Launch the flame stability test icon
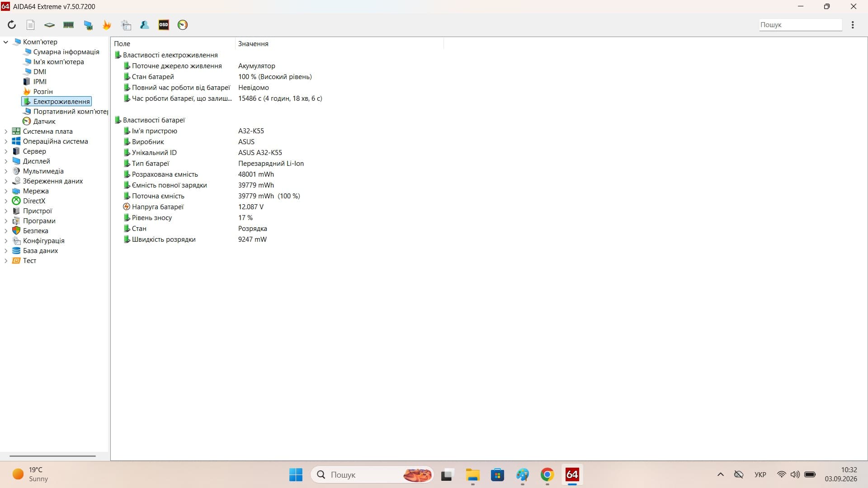This screenshot has width=868, height=488. coord(107,25)
